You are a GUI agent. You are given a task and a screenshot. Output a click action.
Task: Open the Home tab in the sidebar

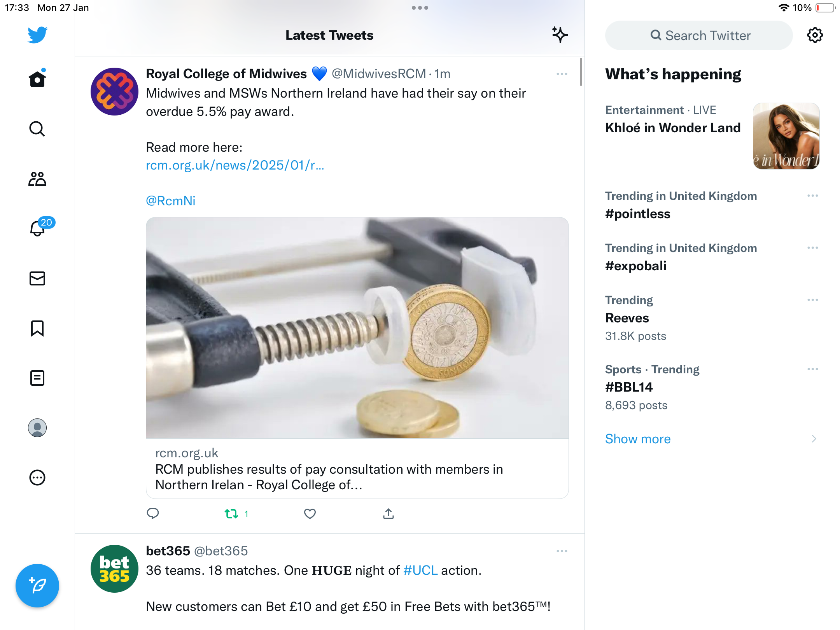pos(37,79)
